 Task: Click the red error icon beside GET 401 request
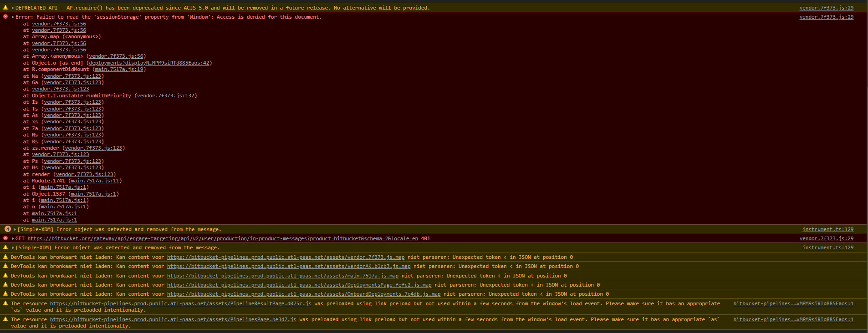click(5, 238)
